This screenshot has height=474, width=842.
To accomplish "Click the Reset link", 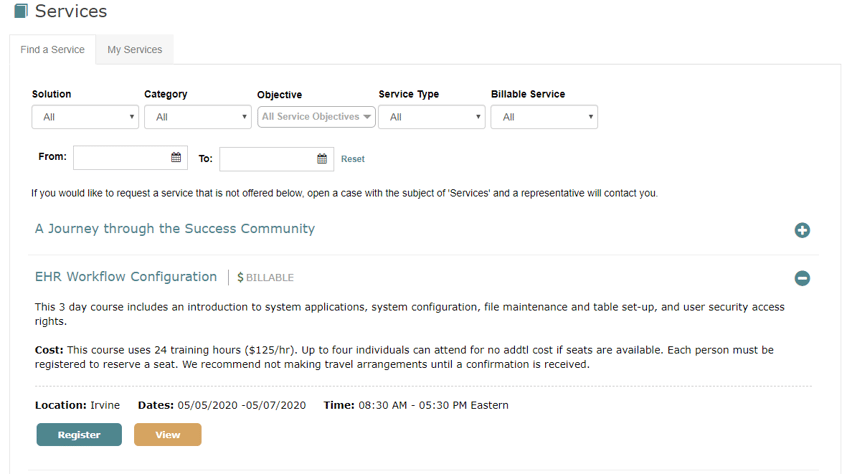I will [353, 159].
